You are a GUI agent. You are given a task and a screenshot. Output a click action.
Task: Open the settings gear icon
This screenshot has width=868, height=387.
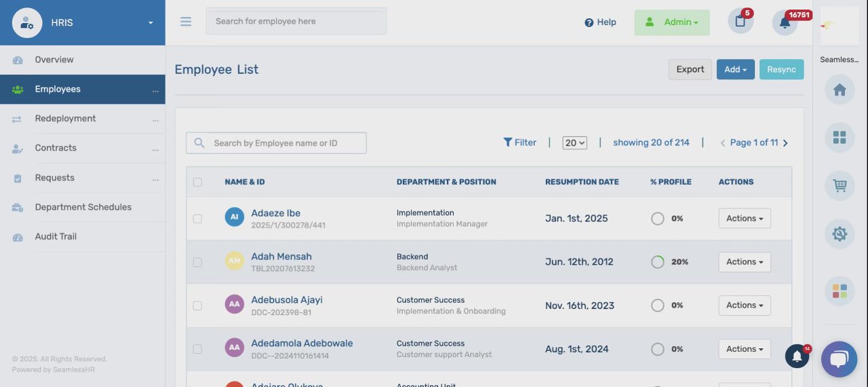coord(840,234)
